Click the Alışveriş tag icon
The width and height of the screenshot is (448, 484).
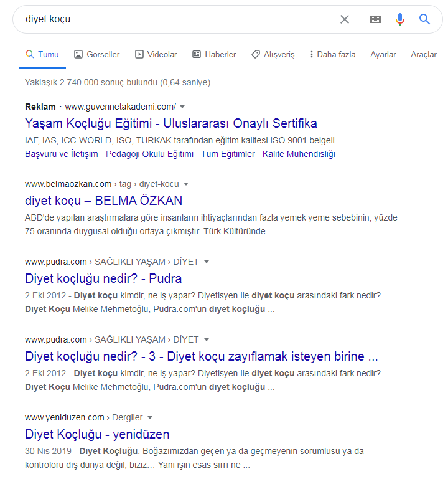[x=256, y=54]
